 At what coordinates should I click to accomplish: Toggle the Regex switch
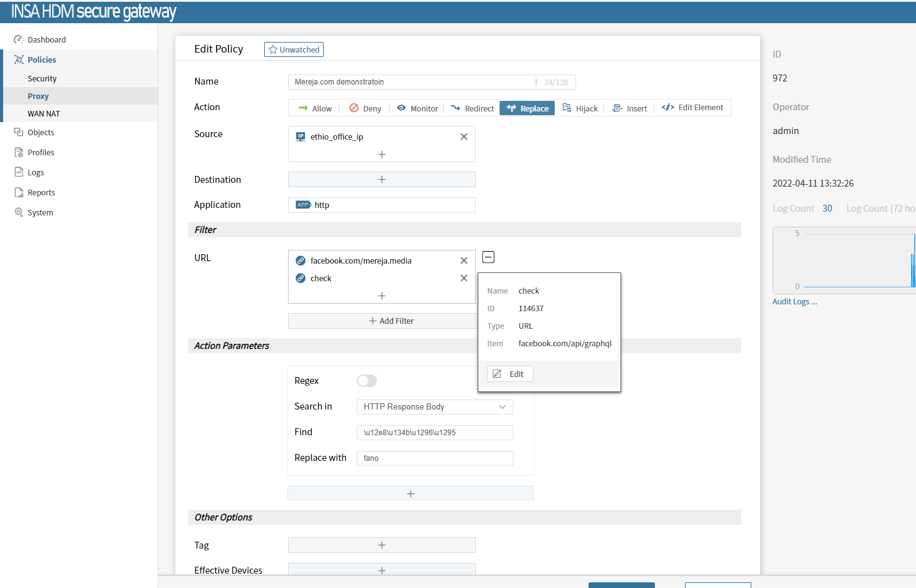tap(367, 381)
